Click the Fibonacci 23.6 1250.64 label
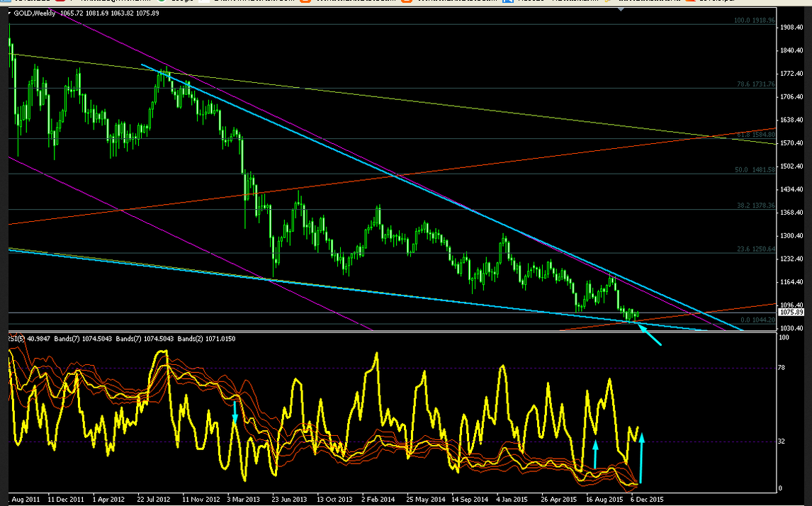Viewport: 812px width, 506px height. click(x=756, y=249)
